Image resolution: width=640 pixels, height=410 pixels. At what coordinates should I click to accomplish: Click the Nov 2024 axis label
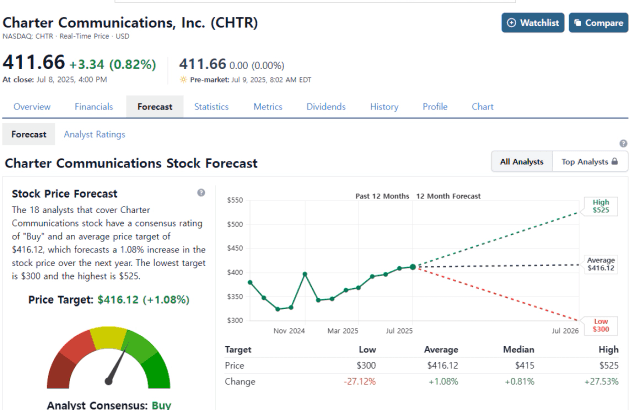click(x=289, y=331)
